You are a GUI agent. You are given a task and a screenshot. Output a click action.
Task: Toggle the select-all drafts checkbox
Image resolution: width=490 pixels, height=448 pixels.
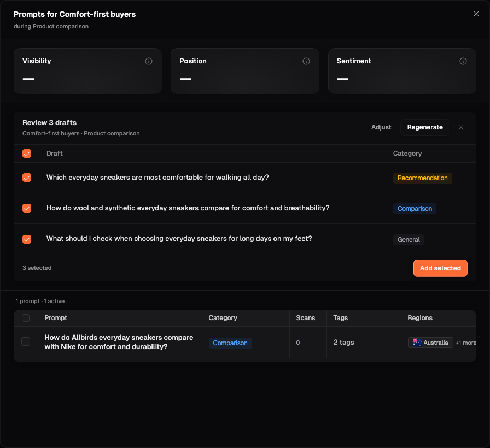coord(27,154)
